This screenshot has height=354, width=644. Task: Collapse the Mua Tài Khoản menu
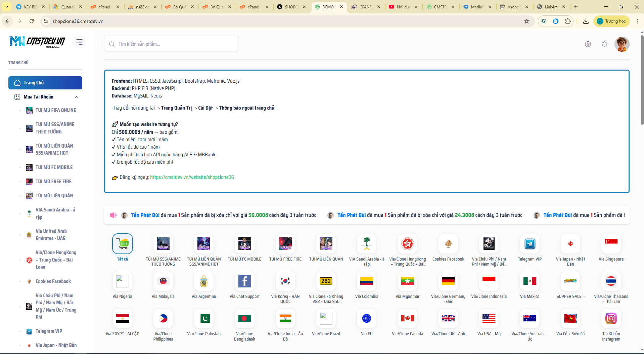click(76, 97)
